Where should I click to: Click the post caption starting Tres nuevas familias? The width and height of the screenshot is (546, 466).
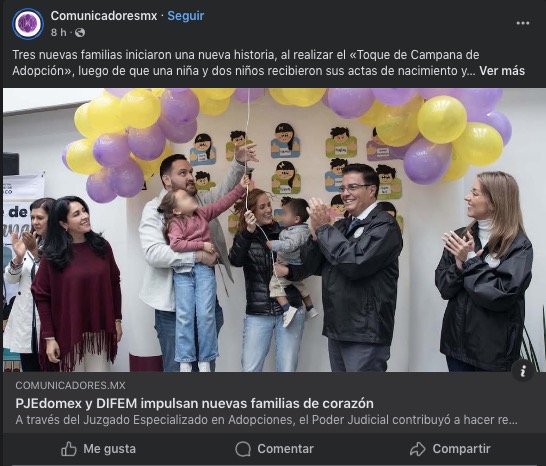(x=268, y=63)
